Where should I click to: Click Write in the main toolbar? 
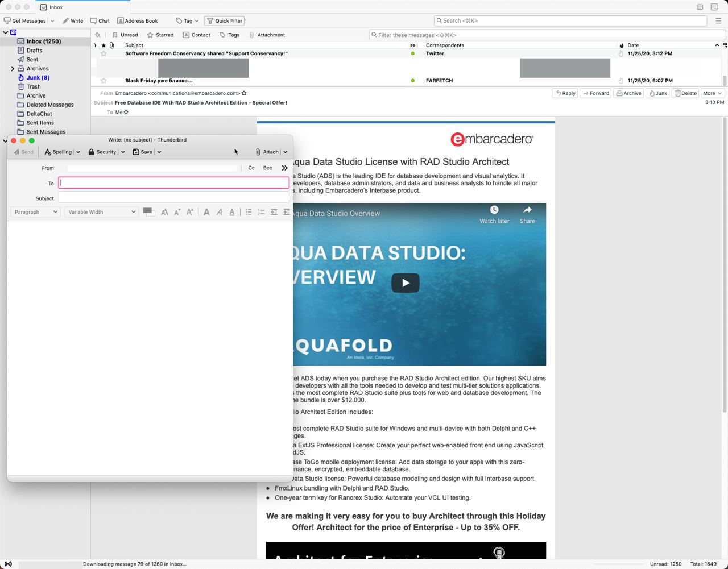pyautogui.click(x=73, y=20)
